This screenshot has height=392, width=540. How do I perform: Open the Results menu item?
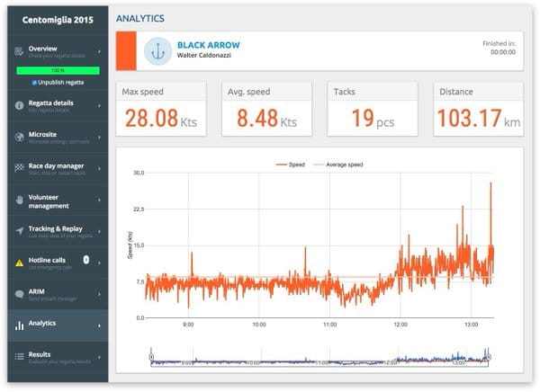(40, 354)
